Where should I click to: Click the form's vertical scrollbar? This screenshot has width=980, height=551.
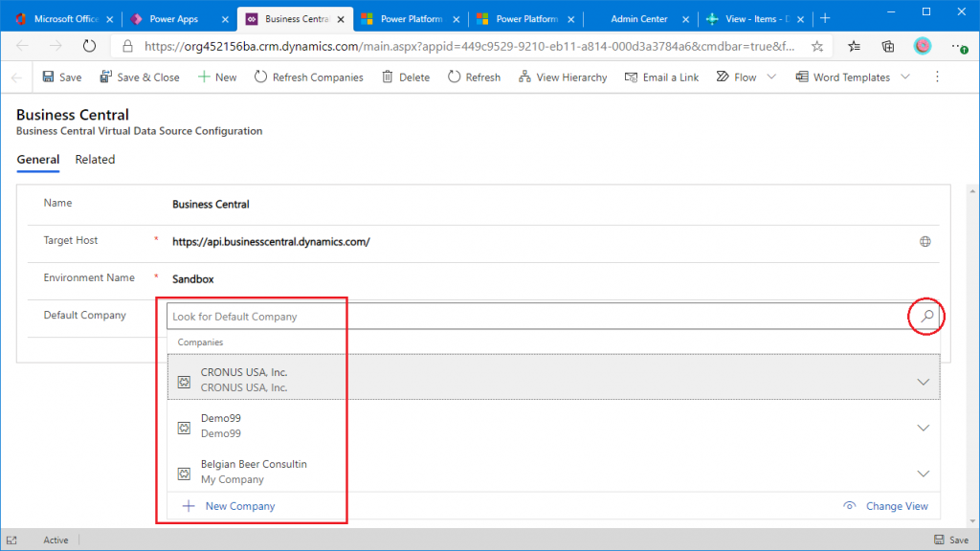pyautogui.click(x=972, y=356)
